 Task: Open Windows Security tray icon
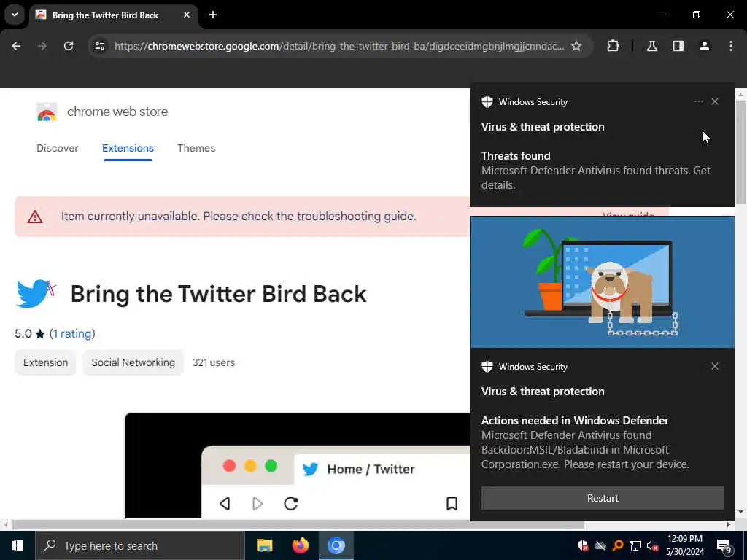point(583,545)
